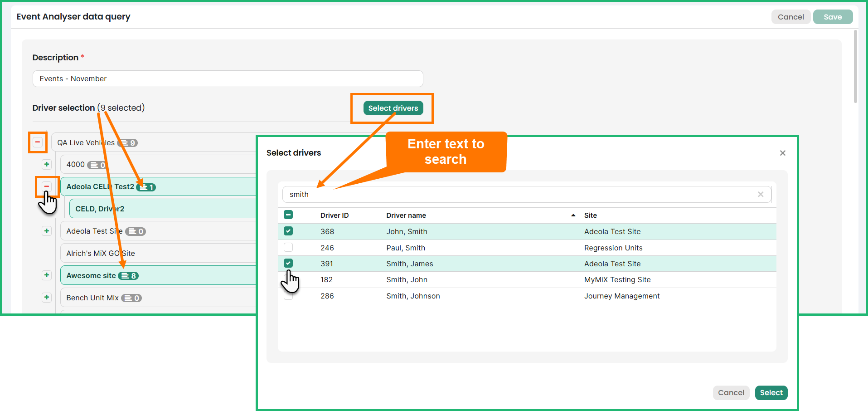Check the box for Paul, Smith
Image resolution: width=868 pixels, height=411 pixels.
coord(288,248)
